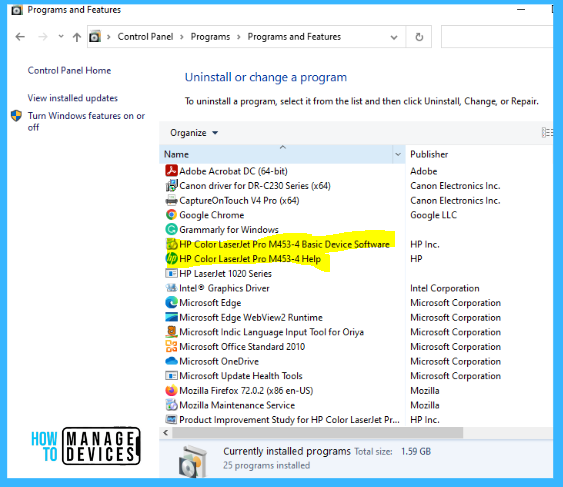The image size is (563, 487).
Task: Click the horizontal scrollbar thumb
Action: click(317, 433)
